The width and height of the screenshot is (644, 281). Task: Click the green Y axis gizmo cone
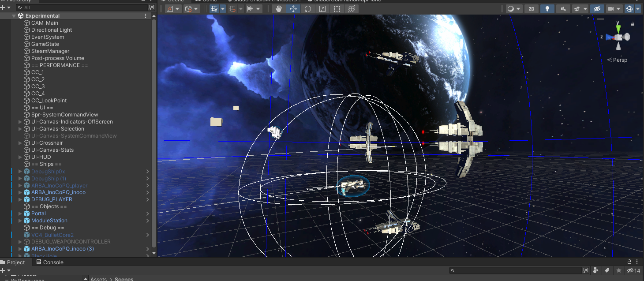(618, 29)
